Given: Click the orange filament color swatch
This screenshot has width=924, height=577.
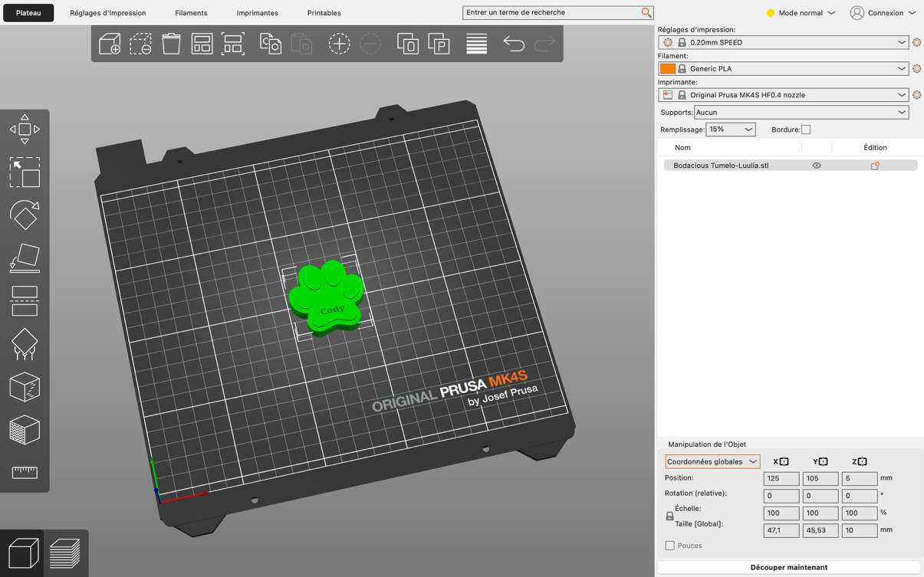Looking at the screenshot, I should [668, 69].
